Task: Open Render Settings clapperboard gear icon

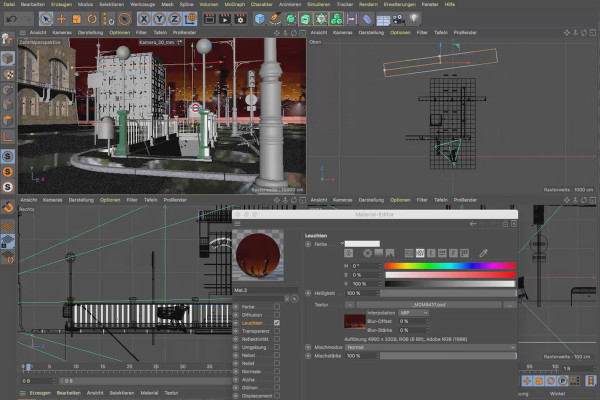Action: 240,19
